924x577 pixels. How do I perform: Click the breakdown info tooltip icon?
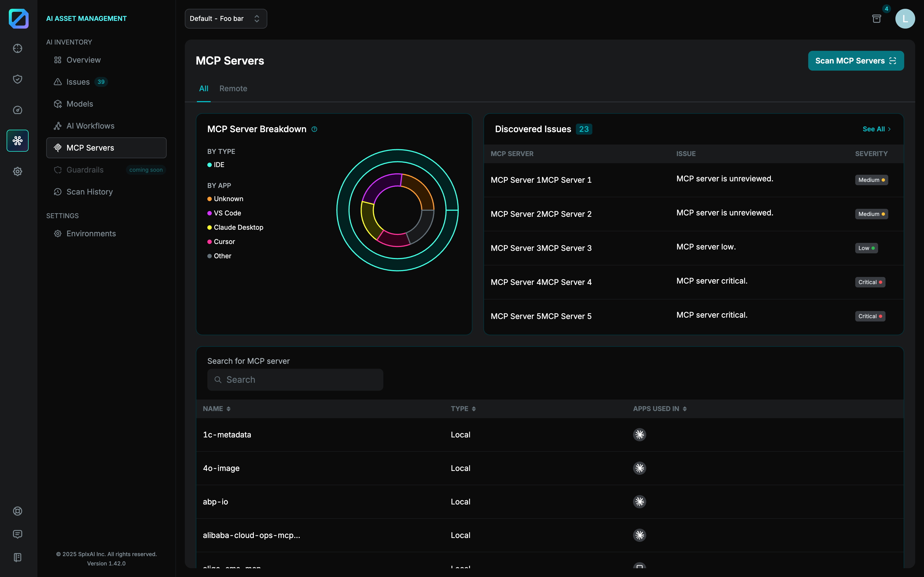pyautogui.click(x=314, y=129)
